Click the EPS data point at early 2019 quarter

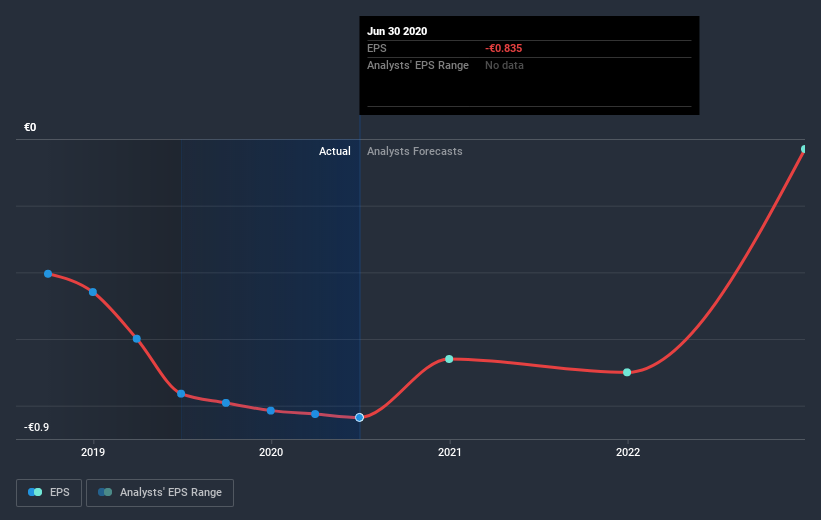click(x=137, y=339)
